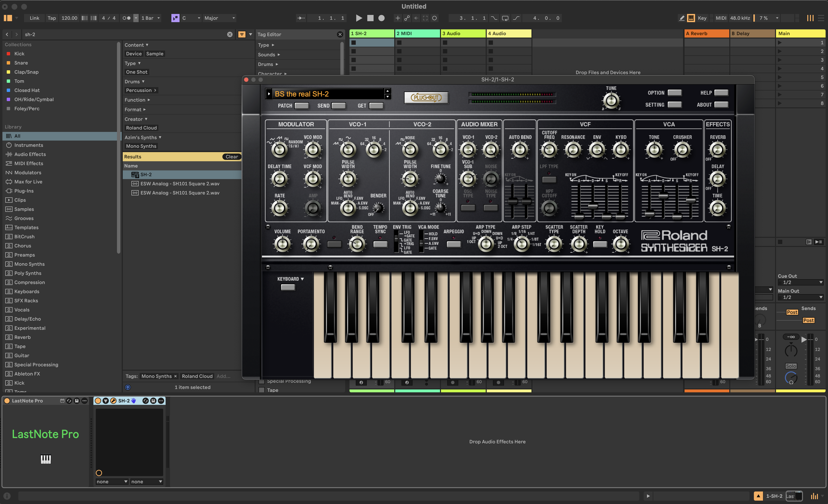Click the PLUG-OUT button
The width and height of the screenshot is (828, 504).
[426, 97]
